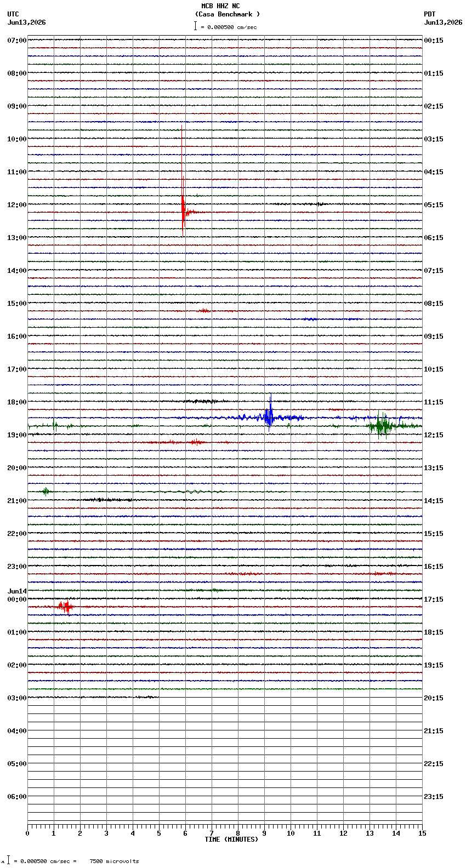
Task: Click the 'Jun14' date change label
Action: pos(17,591)
